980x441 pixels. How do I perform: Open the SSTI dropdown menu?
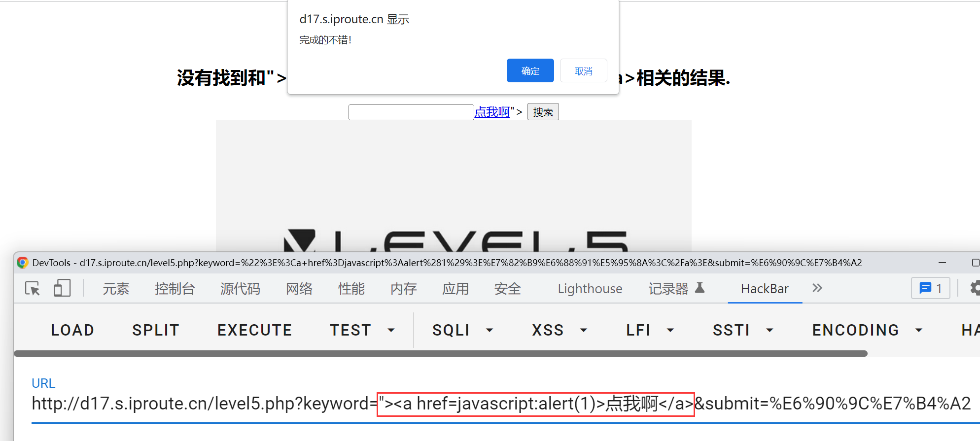coord(770,330)
